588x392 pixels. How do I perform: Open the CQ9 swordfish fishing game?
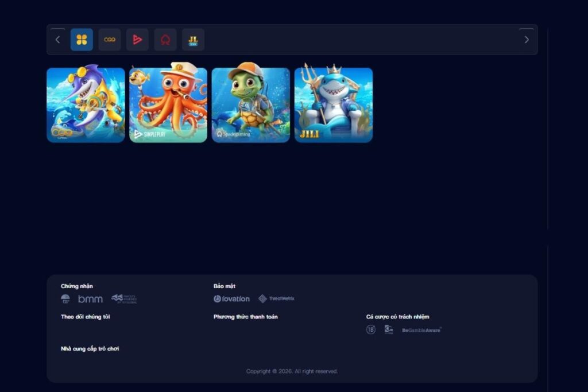click(x=86, y=105)
